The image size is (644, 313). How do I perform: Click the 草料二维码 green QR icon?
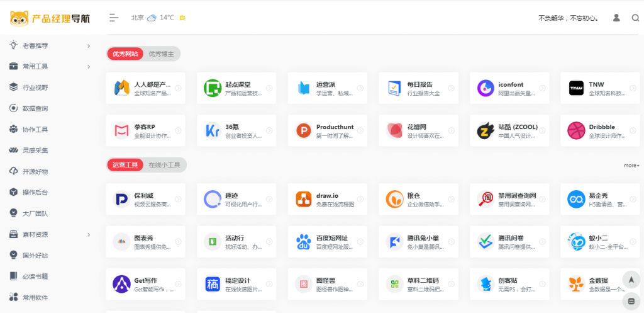point(395,284)
